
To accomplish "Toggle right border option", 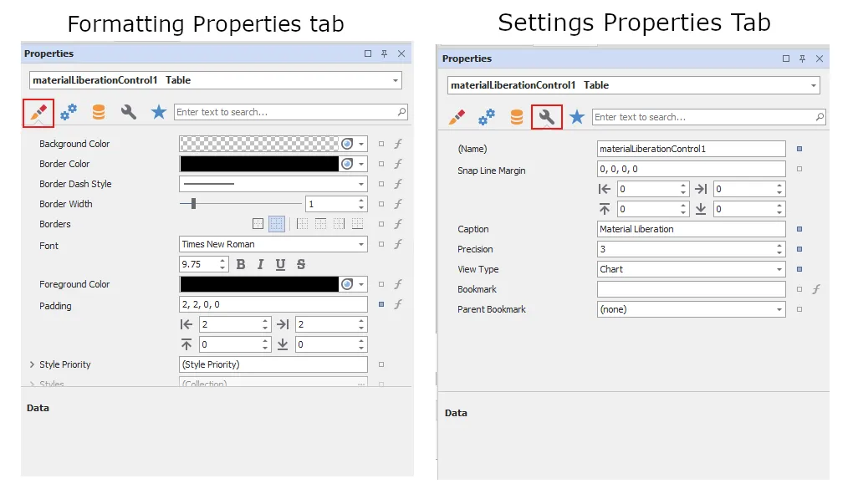I will pyautogui.click(x=339, y=224).
